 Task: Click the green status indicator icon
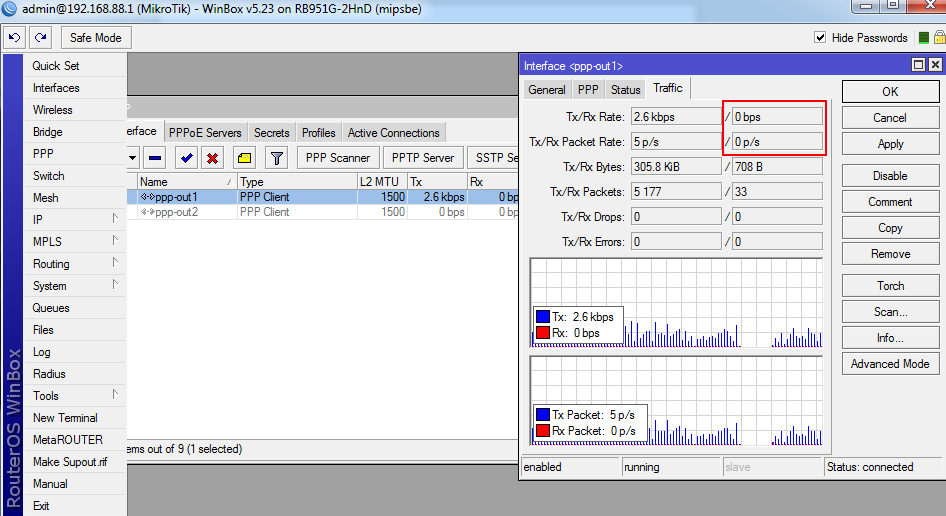[923, 38]
